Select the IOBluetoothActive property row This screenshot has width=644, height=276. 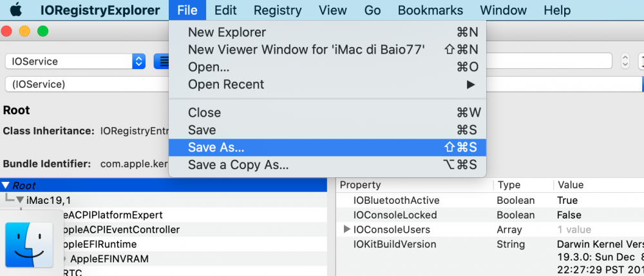(489, 201)
